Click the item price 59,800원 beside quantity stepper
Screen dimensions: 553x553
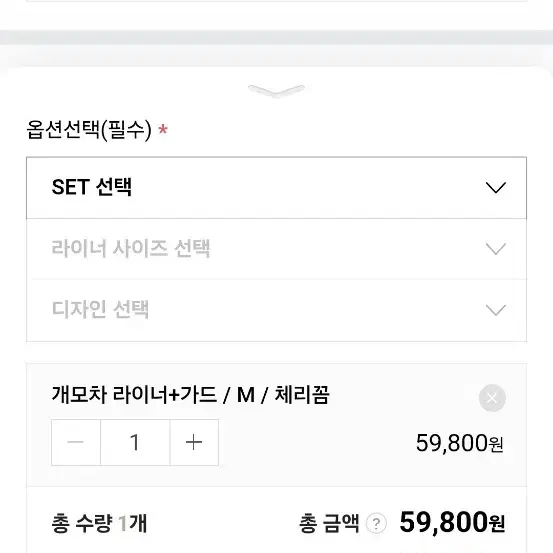tap(460, 443)
